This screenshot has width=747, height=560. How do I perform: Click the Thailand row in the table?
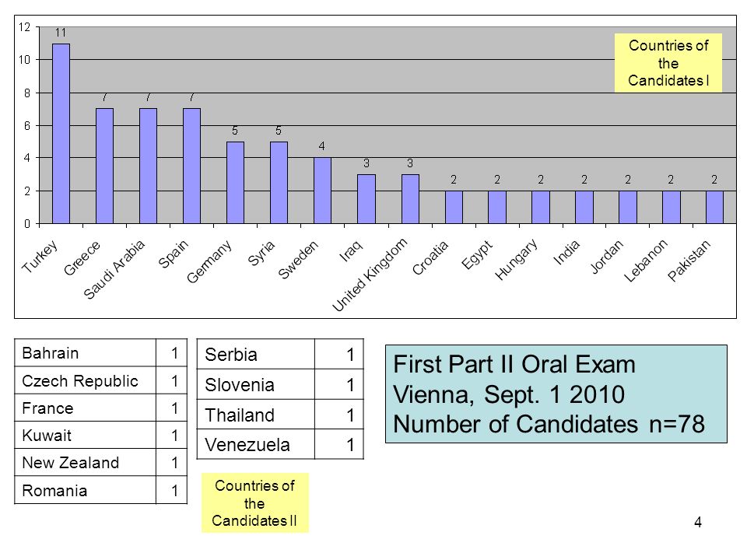click(x=280, y=415)
